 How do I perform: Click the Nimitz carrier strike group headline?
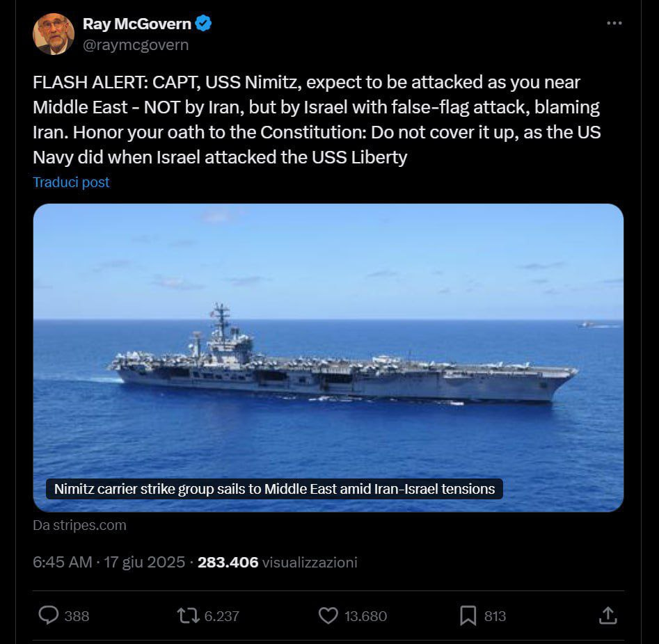coord(274,489)
